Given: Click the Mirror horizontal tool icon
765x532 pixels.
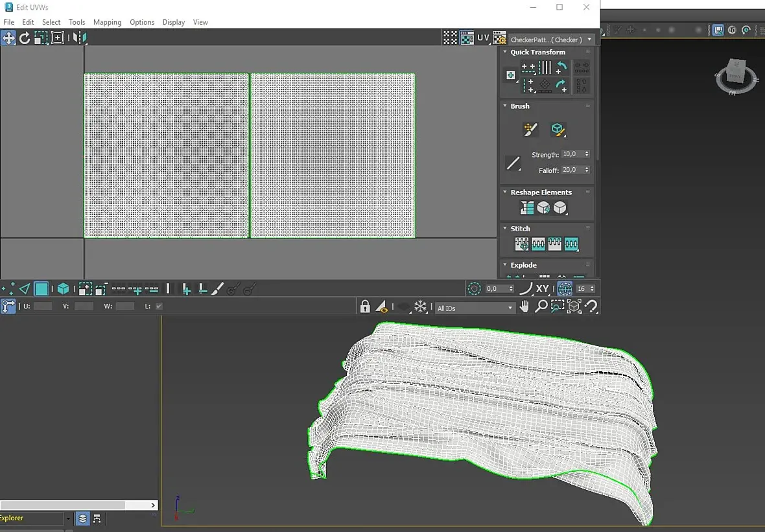Looking at the screenshot, I should click(x=79, y=38).
